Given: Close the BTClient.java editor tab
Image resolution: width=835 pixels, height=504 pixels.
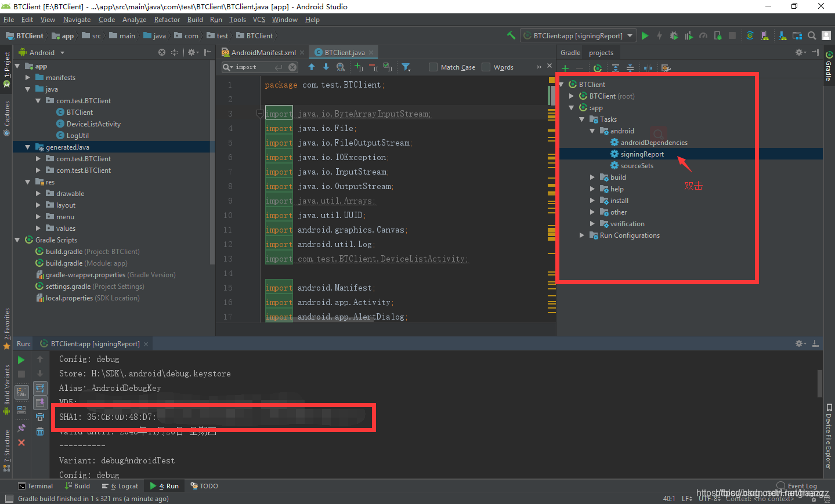Looking at the screenshot, I should pyautogui.click(x=371, y=52).
